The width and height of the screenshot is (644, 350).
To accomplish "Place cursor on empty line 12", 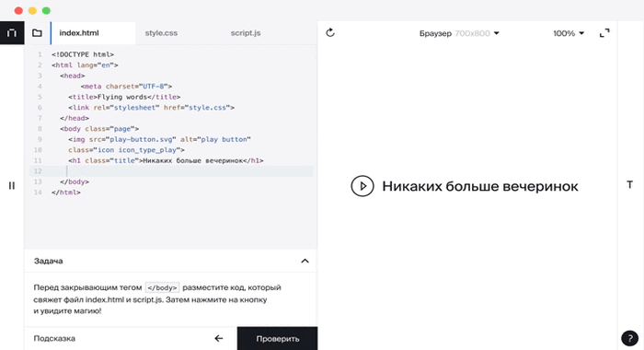I will click(x=171, y=171).
